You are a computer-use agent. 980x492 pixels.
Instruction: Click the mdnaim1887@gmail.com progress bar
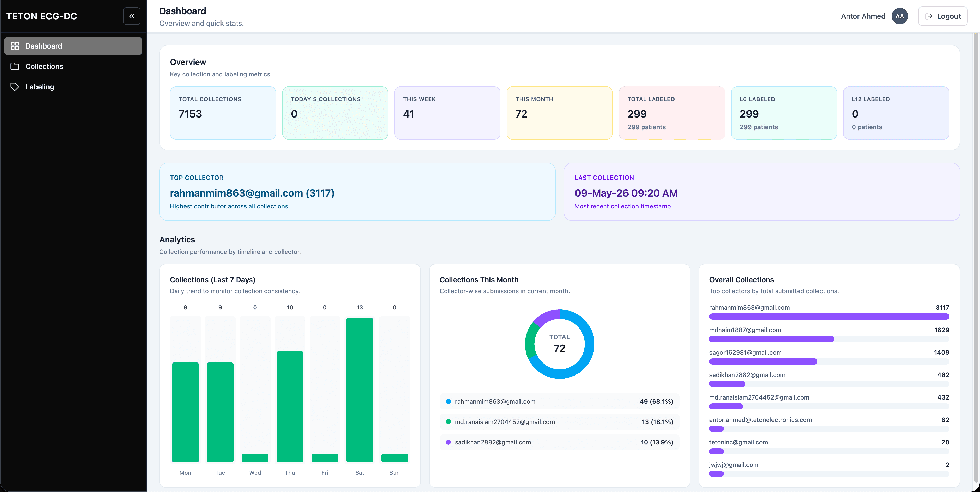pyautogui.click(x=829, y=339)
